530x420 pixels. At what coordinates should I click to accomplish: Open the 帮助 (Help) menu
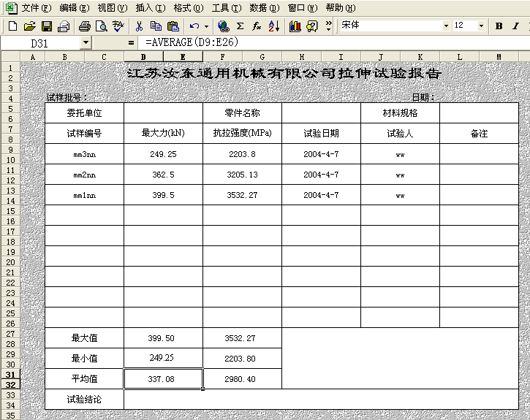click(341, 8)
